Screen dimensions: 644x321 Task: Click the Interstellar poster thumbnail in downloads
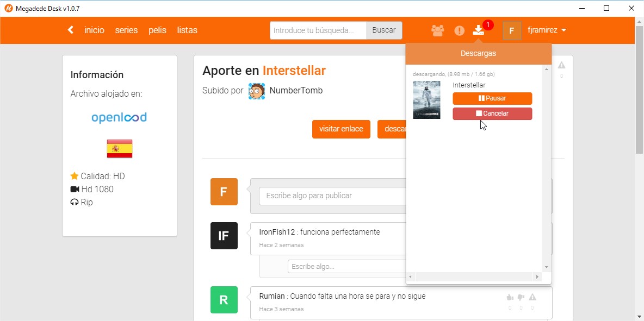pyautogui.click(x=427, y=100)
